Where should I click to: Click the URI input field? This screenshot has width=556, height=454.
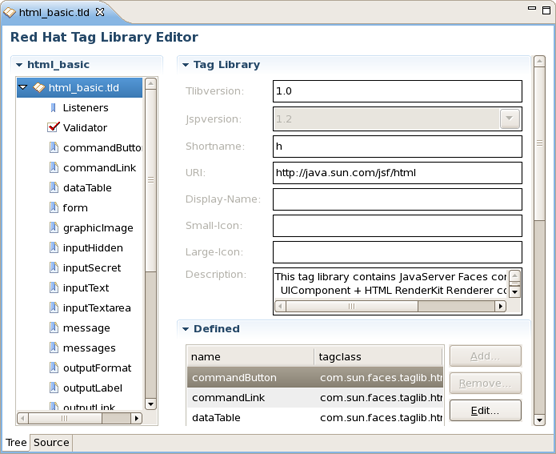pyautogui.click(x=397, y=173)
